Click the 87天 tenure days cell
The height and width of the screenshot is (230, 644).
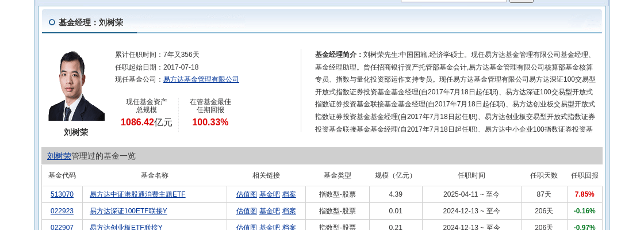[544, 194]
